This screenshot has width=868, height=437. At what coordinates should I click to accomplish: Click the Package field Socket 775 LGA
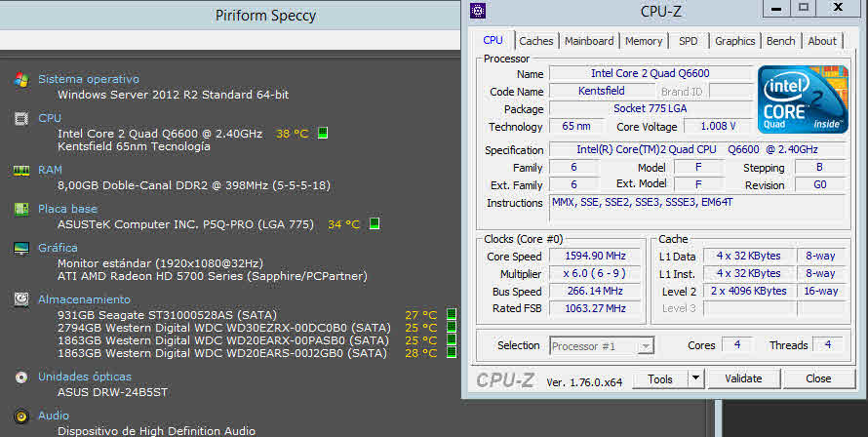[651, 108]
